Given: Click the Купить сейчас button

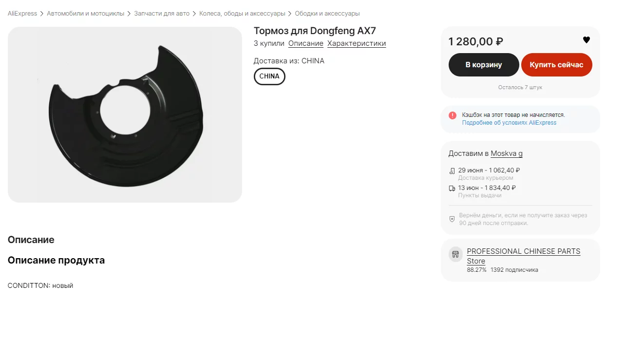Looking at the screenshot, I should tap(557, 65).
